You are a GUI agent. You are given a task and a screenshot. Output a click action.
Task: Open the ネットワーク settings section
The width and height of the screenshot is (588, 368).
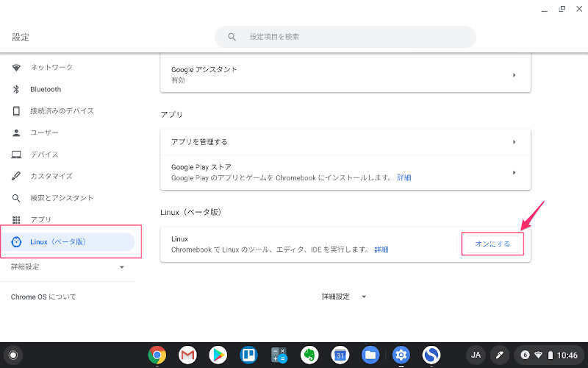click(x=51, y=68)
